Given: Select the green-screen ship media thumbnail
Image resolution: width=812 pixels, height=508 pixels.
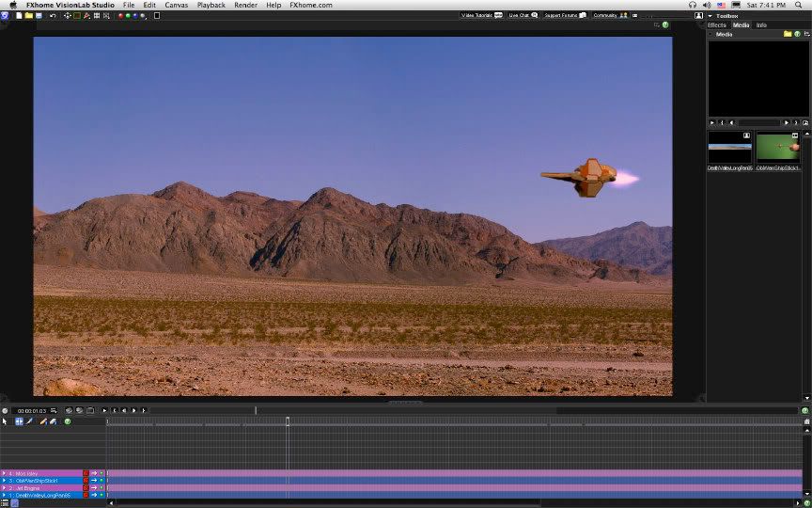Looking at the screenshot, I should tap(778, 147).
